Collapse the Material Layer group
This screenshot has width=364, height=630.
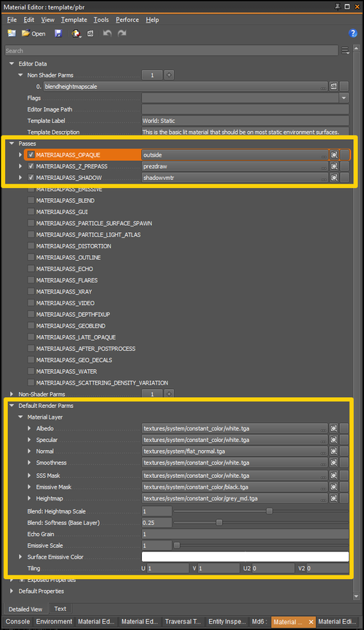pos(20,417)
